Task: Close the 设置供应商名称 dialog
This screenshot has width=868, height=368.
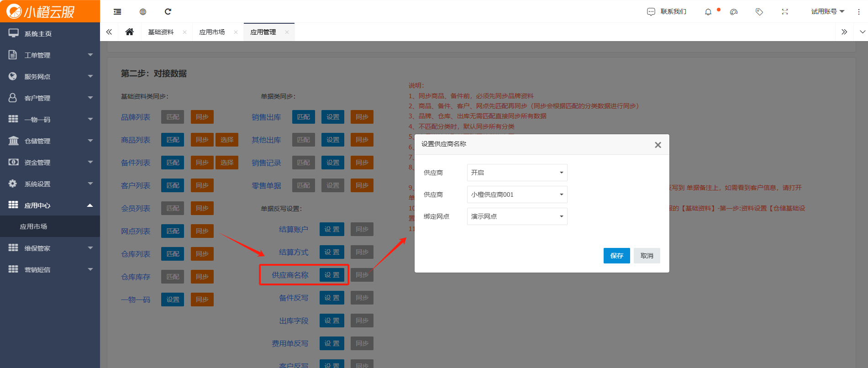Action: 658,145
